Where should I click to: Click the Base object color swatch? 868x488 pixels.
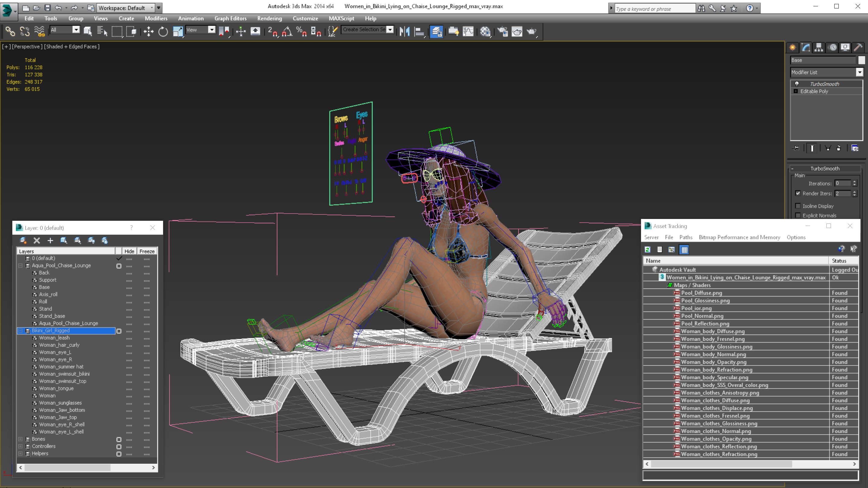[862, 60]
